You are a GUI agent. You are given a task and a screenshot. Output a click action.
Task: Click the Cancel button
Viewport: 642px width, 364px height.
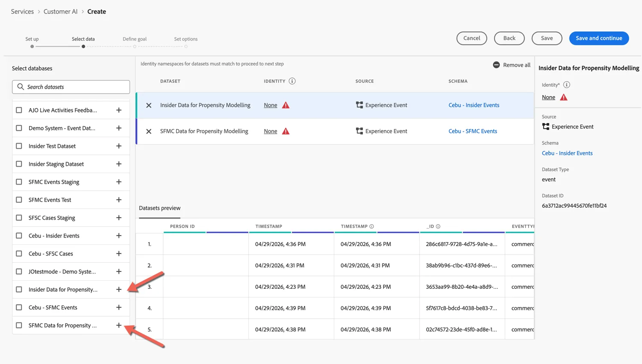pyautogui.click(x=472, y=38)
